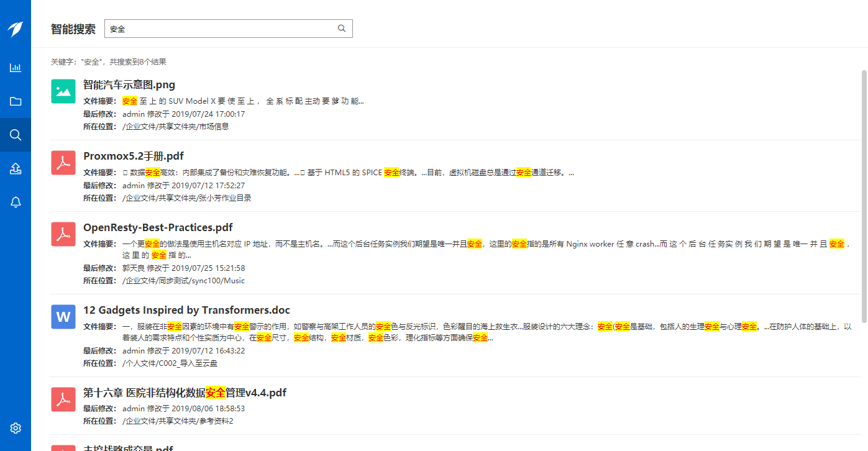This screenshot has width=868, height=451.
Task: Open the settings gear icon
Action: [x=16, y=428]
